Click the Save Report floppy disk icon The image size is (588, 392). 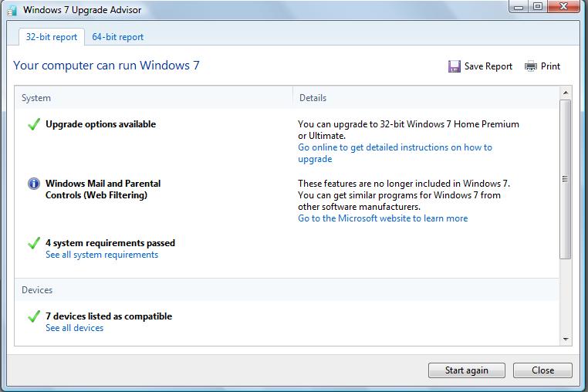point(455,66)
